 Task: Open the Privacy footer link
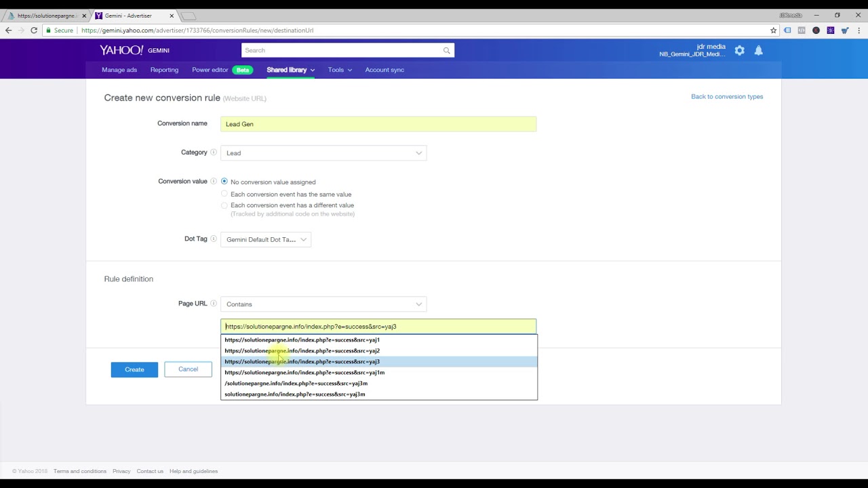click(x=121, y=471)
